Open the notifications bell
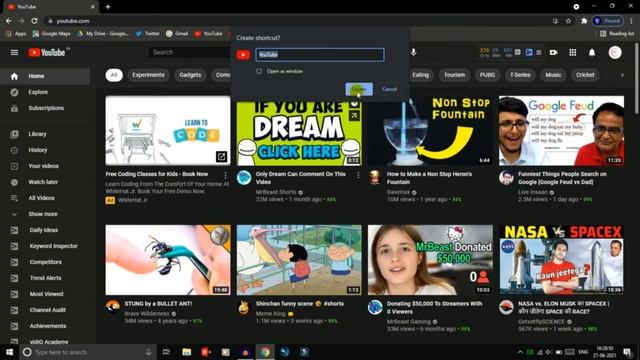Viewport: 640px width, 360px height. 592,52
